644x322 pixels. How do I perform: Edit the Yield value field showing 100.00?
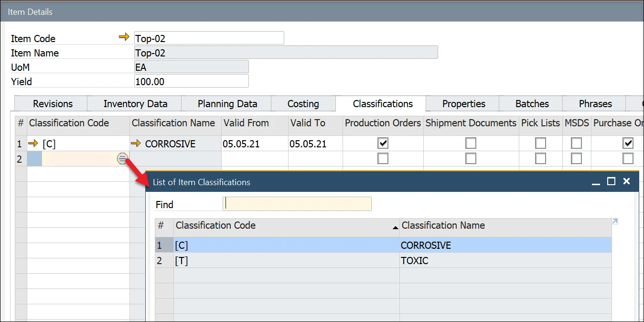(191, 81)
